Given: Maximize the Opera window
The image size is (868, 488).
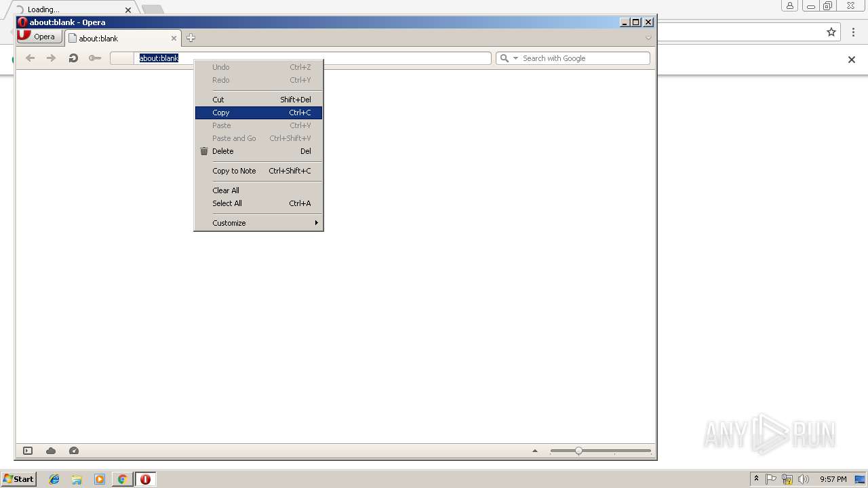Looking at the screenshot, I should click(636, 22).
